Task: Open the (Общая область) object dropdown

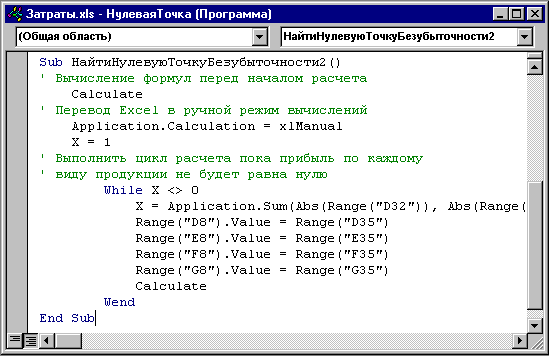Action: pos(260,36)
